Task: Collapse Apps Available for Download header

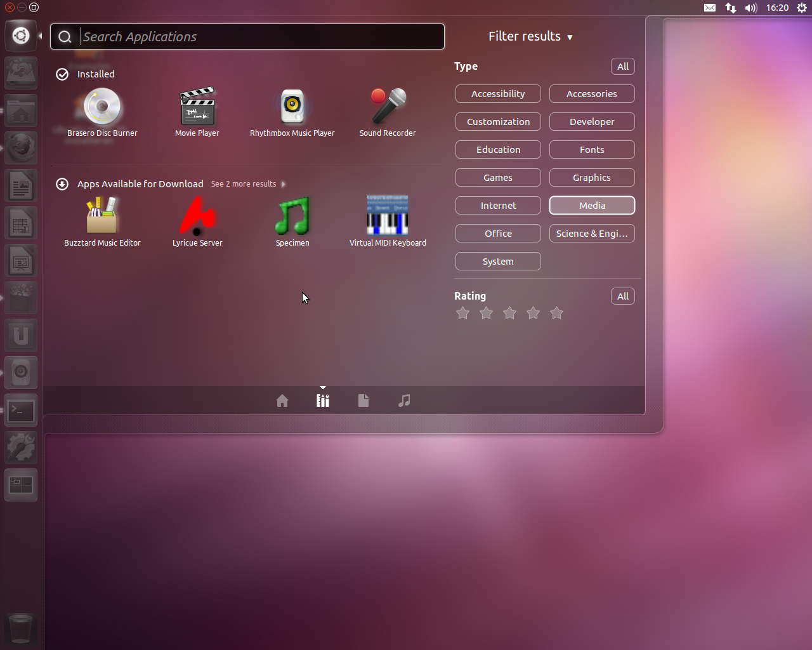Action: (129, 184)
